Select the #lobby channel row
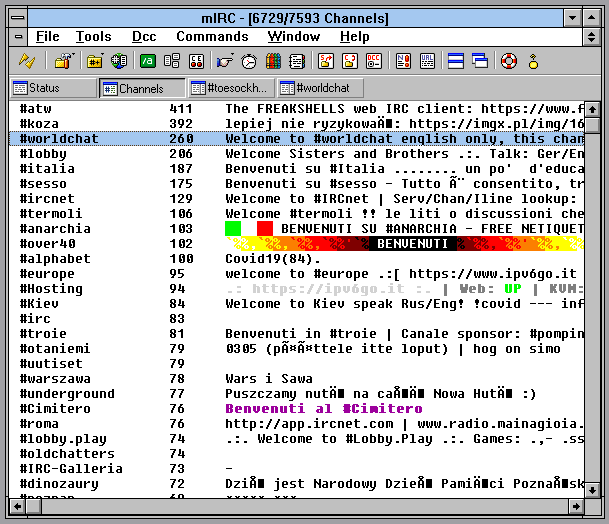Image resolution: width=609 pixels, height=524 pixels. coord(297,154)
